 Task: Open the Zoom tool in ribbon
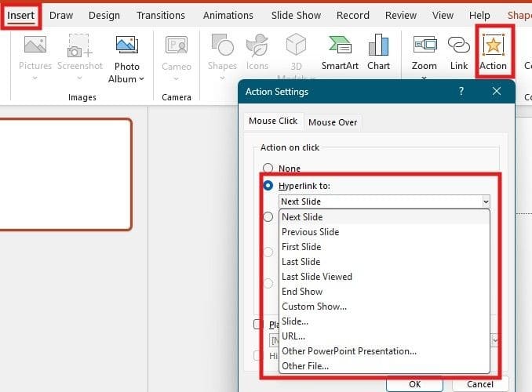(425, 46)
